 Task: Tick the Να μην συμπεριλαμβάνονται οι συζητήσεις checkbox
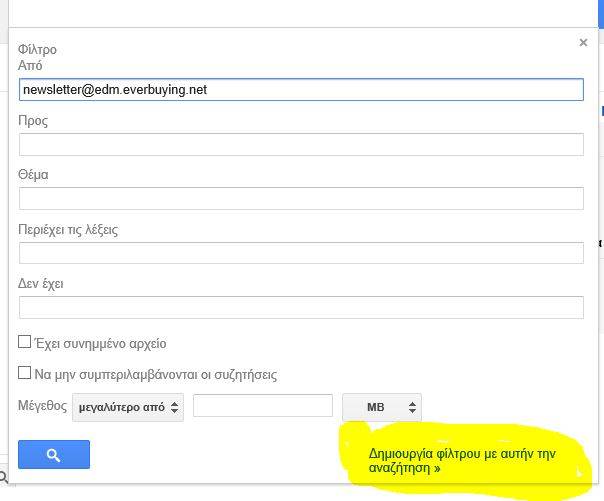click(x=25, y=374)
